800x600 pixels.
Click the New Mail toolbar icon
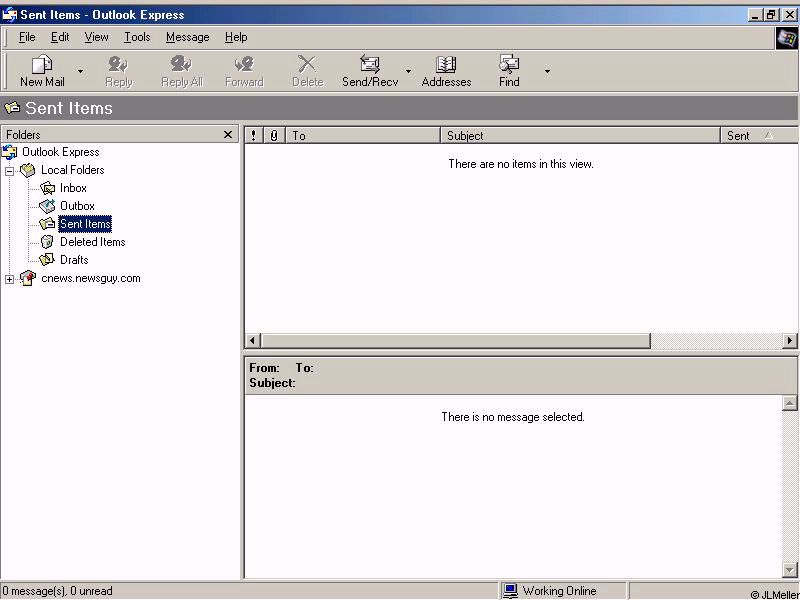click(42, 65)
